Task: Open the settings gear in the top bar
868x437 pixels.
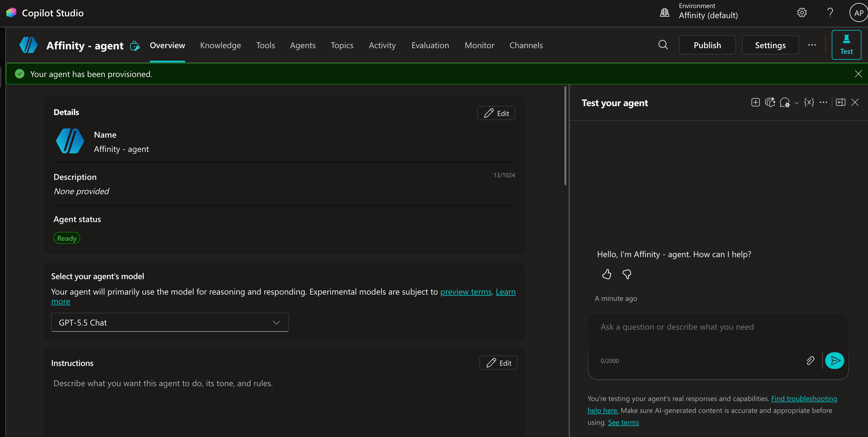Action: 802,13
